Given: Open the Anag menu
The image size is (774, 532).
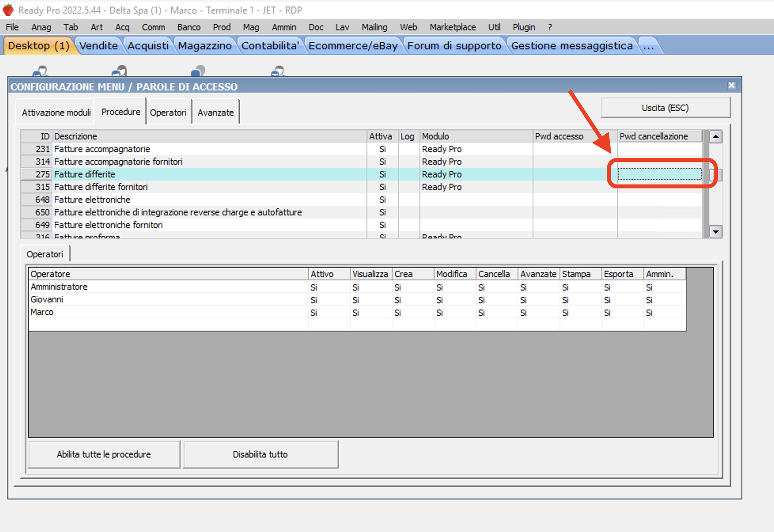Looking at the screenshot, I should pos(41,27).
